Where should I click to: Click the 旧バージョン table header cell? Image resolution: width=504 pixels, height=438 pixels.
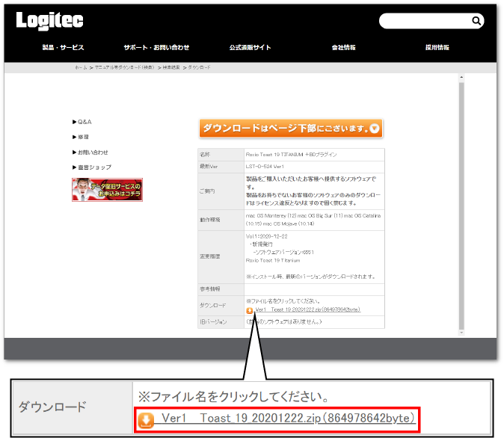[221, 321]
